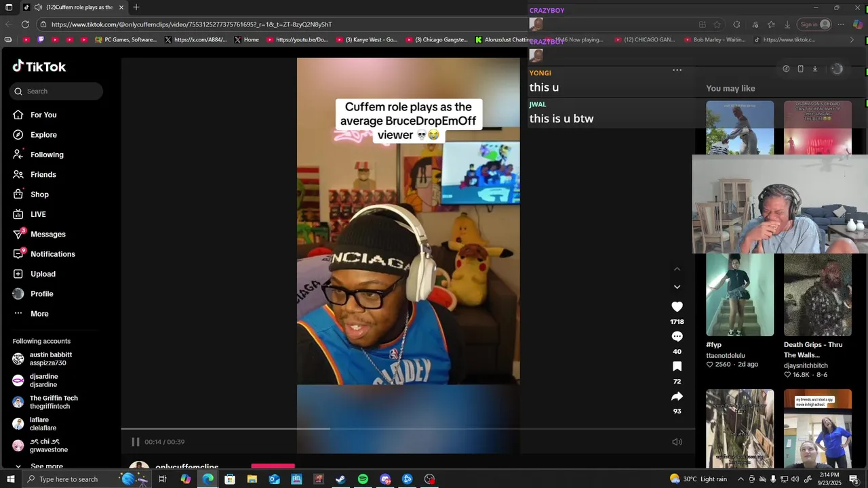Open PC Games, Software bookmark
868x488 pixels.
click(125, 40)
